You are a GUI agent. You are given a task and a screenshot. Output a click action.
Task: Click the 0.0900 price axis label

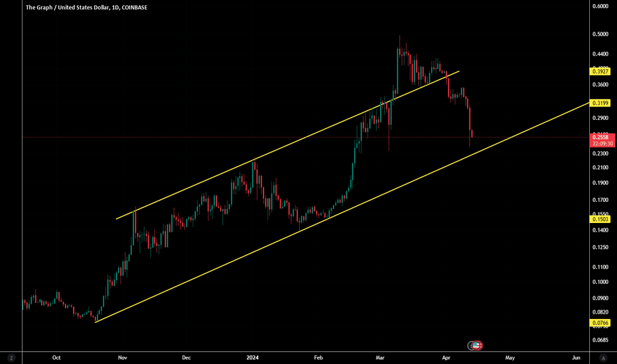pos(600,298)
